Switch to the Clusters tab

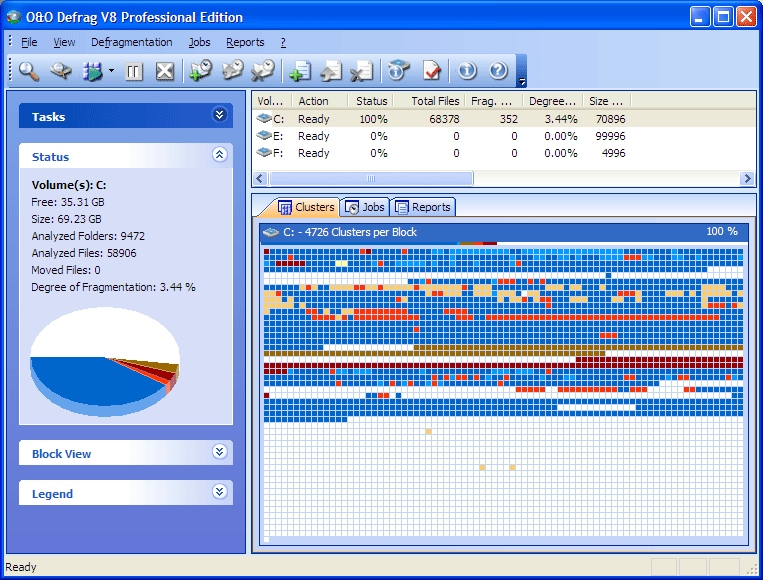(307, 207)
